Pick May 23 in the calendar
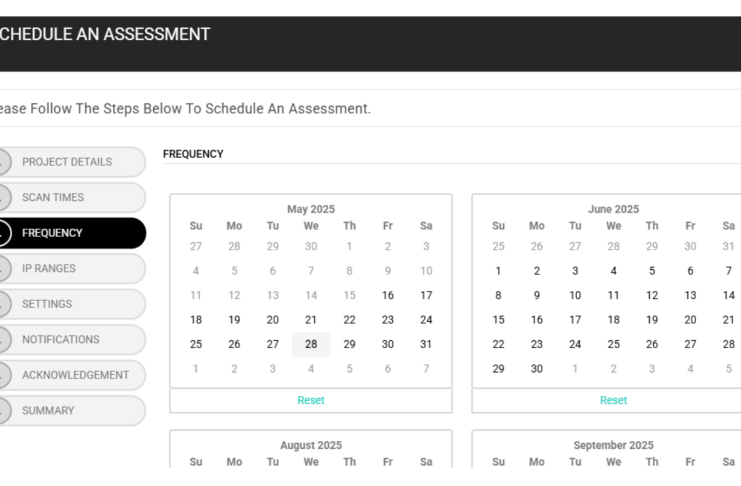This screenshot has width=741, height=486. 388,320
